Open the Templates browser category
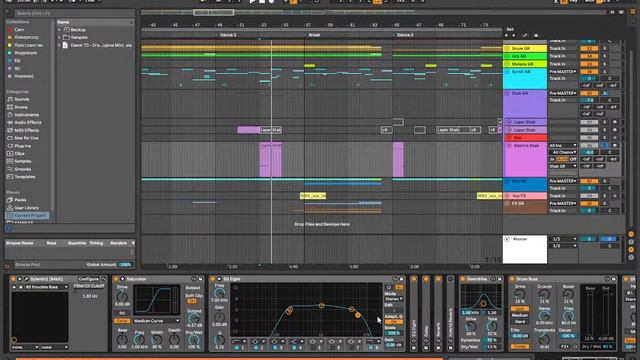Screen dimensions: 640x360 click(x=24, y=177)
